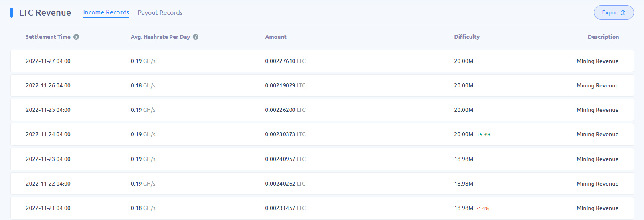
Task: Click amount 0.00219029 LTC
Action: pos(285,85)
